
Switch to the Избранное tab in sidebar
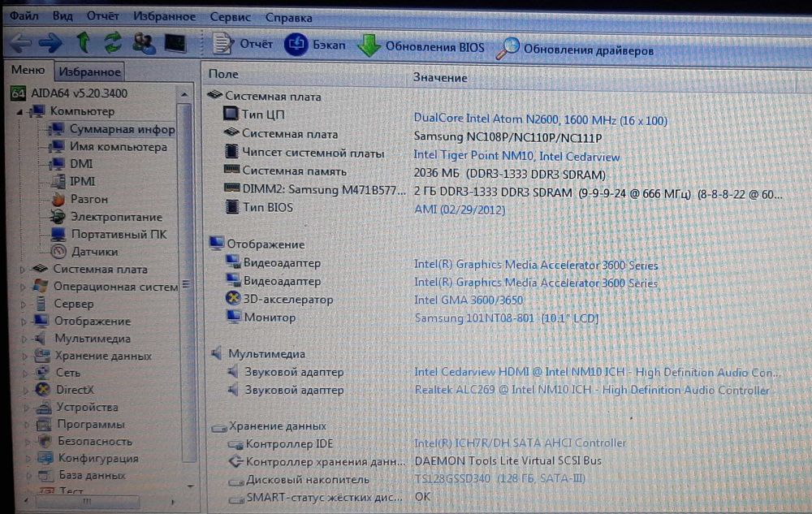[x=89, y=71]
